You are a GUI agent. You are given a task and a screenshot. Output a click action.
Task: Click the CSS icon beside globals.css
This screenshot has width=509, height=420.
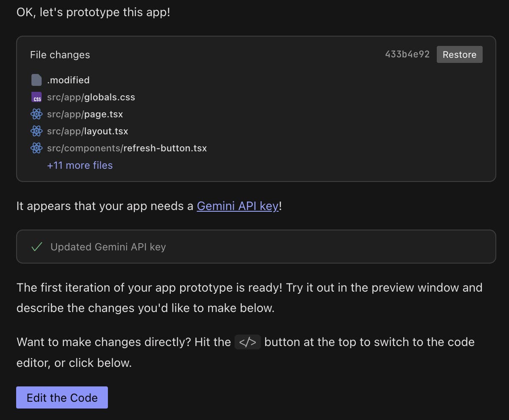37,97
